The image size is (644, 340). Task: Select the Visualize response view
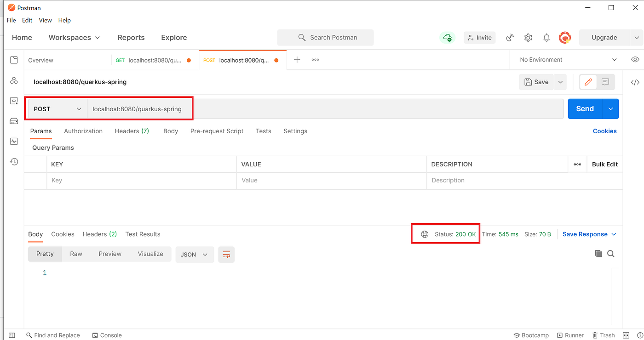coord(150,254)
